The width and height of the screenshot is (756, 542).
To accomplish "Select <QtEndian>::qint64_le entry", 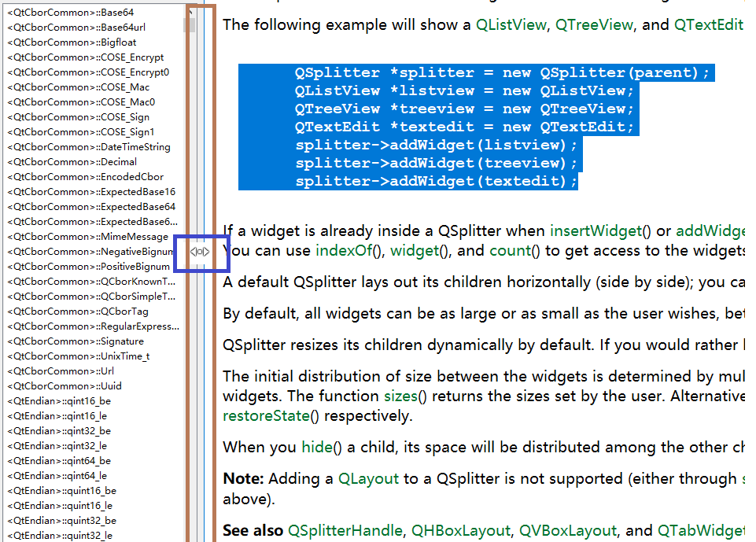I will coord(57,476).
